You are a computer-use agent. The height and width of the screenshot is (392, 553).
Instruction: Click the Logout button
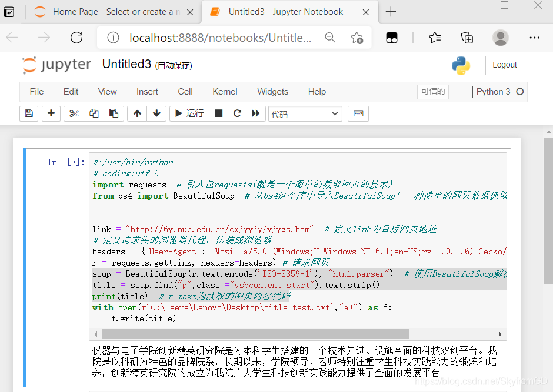pyautogui.click(x=504, y=65)
